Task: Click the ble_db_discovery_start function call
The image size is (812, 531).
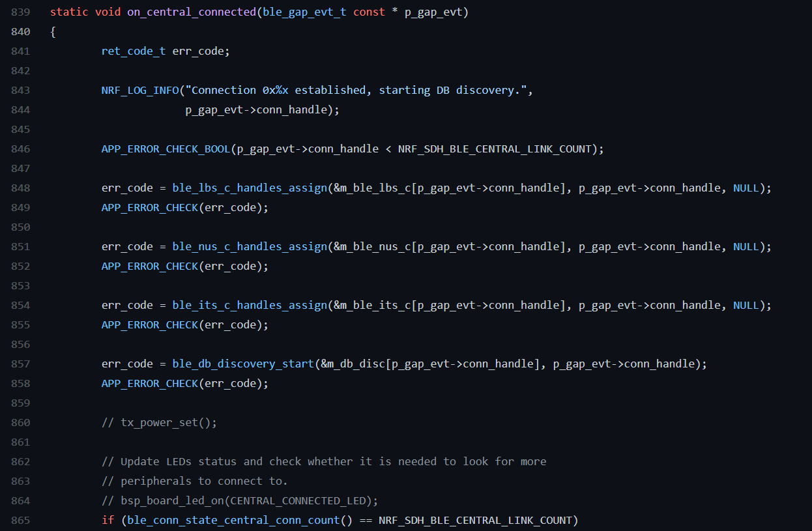Action: tap(243, 364)
